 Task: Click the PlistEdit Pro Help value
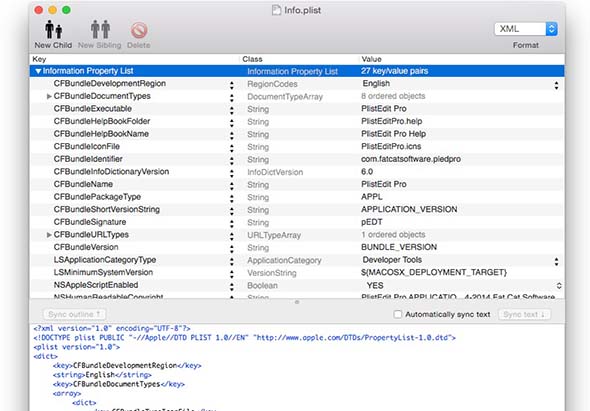(393, 134)
